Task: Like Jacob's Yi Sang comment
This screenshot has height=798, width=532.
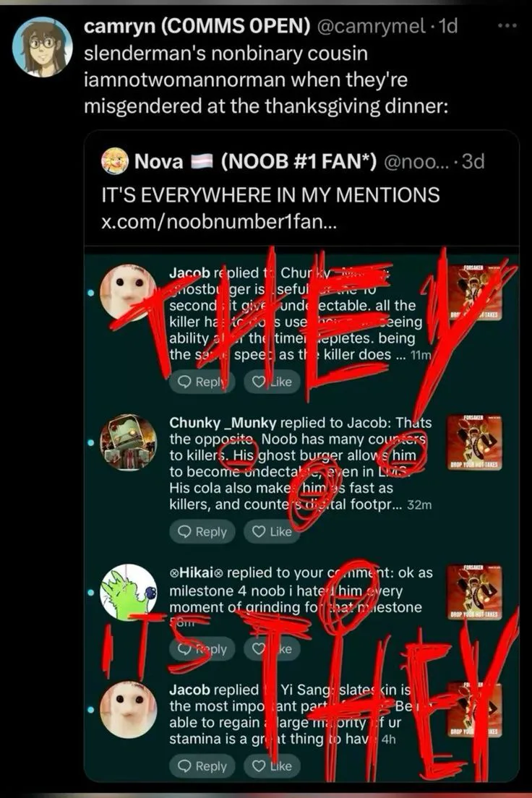Action: 273,766
